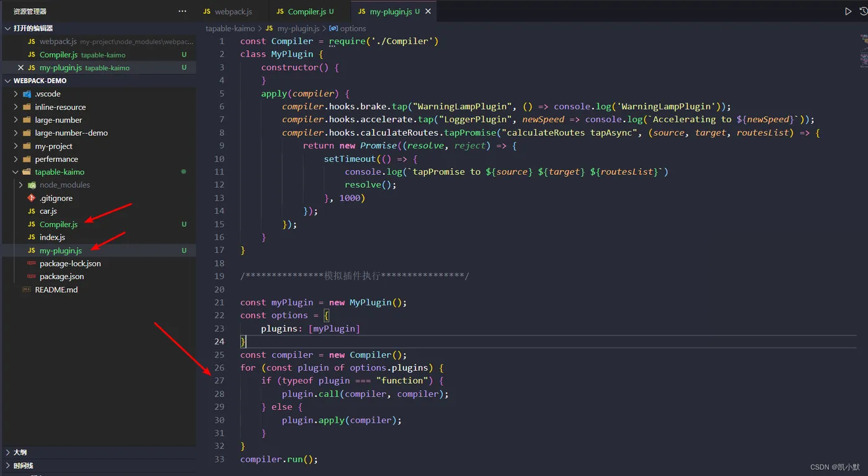Viewport: 868px width, 476px height.
Task: Expand the large-number folder
Action: (98, 120)
